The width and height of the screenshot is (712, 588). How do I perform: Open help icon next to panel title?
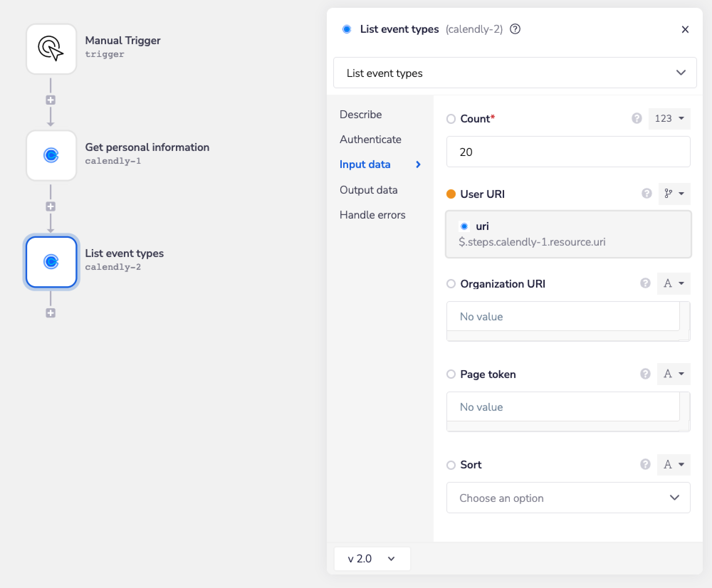(515, 29)
